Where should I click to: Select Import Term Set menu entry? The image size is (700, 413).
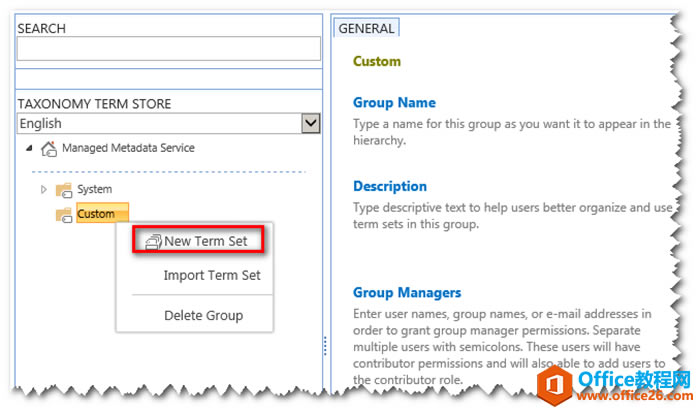211,275
